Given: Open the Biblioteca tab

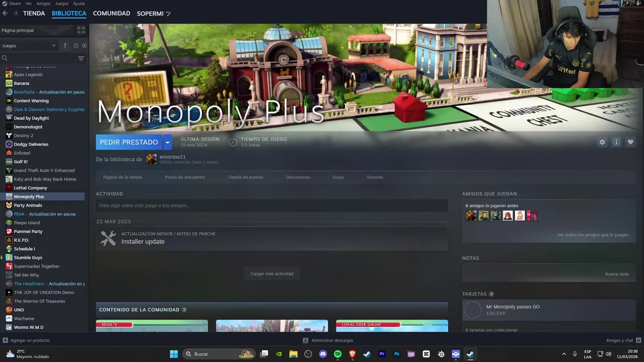Looking at the screenshot, I should pyautogui.click(x=69, y=14).
